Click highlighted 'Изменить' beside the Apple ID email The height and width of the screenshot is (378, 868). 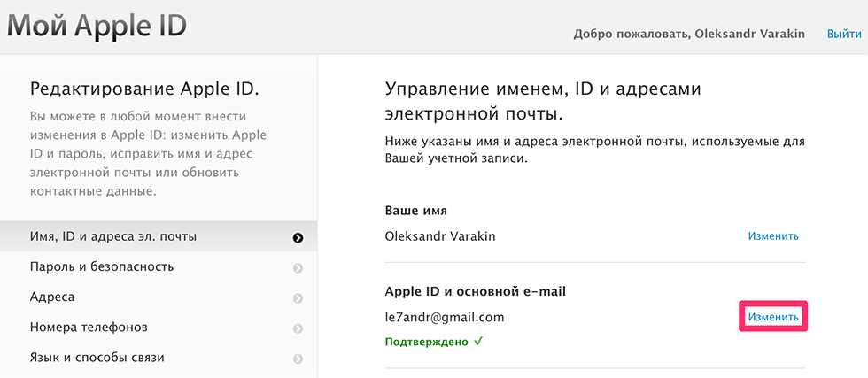click(x=772, y=317)
